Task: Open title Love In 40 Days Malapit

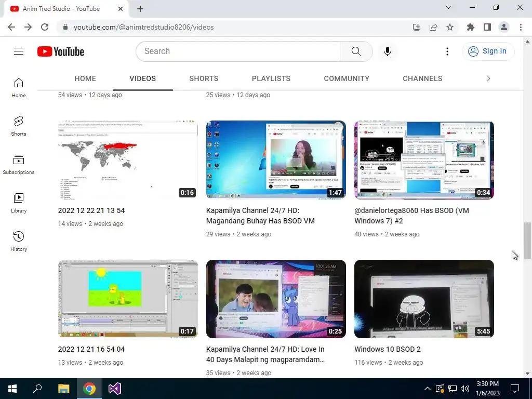Action: (x=265, y=354)
